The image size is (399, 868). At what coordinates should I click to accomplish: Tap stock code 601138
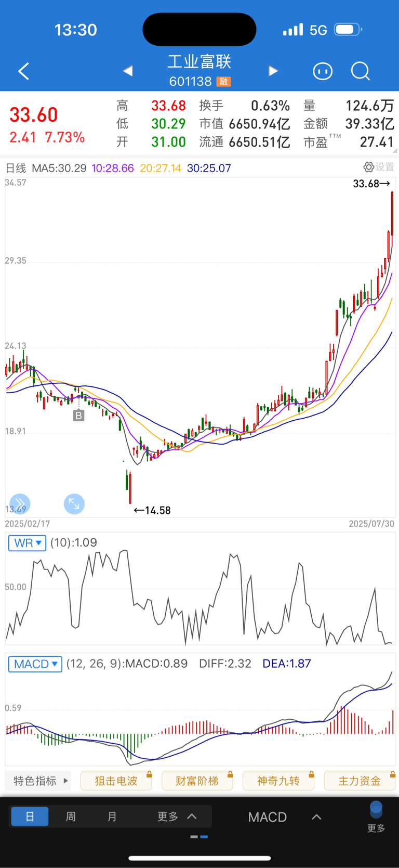pyautogui.click(x=190, y=82)
